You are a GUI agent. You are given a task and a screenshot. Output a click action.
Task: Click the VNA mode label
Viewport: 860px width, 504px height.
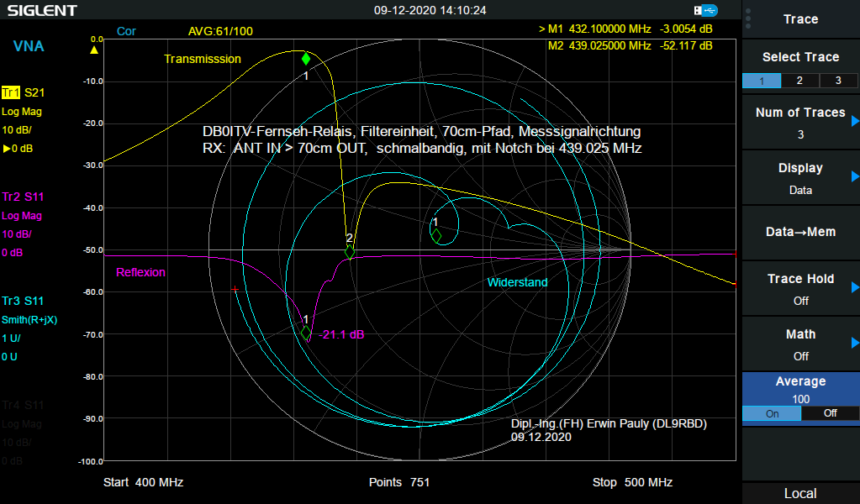coord(29,46)
